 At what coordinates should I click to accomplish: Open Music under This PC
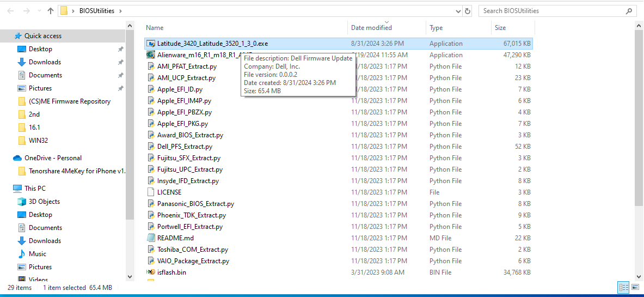[38, 254]
